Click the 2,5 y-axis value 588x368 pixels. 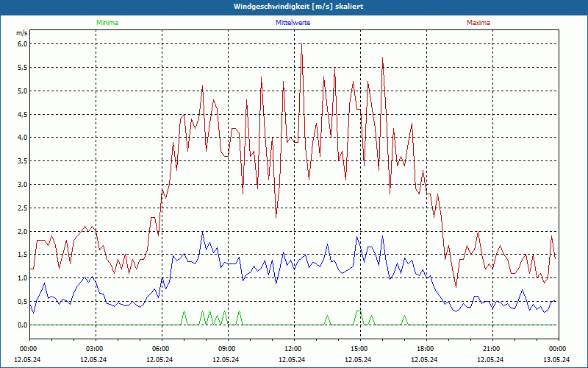click(23, 208)
